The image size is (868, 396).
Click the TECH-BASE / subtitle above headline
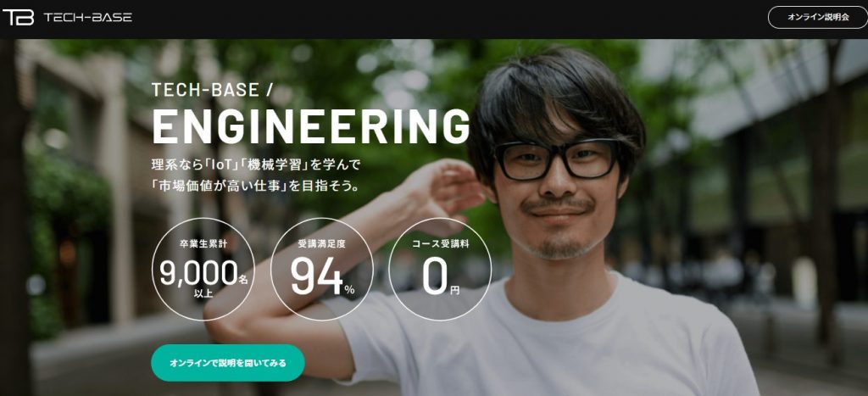tap(212, 90)
